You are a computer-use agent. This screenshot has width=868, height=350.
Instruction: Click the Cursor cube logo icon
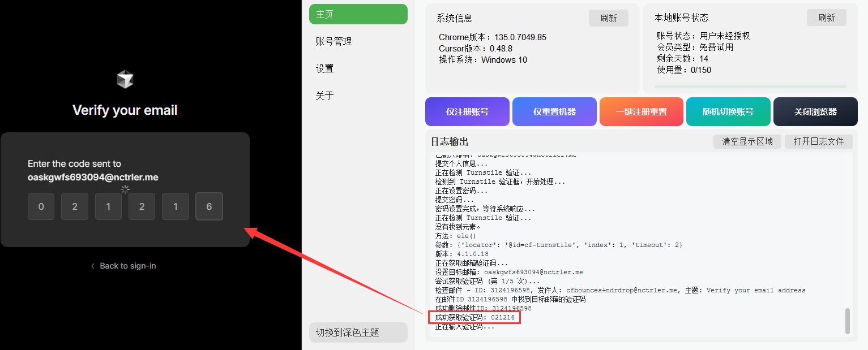pos(125,80)
